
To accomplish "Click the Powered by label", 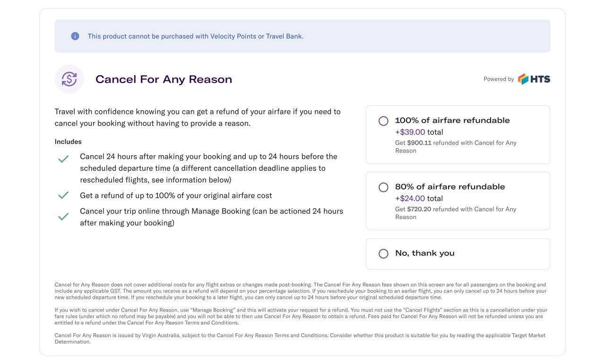I will (x=498, y=79).
